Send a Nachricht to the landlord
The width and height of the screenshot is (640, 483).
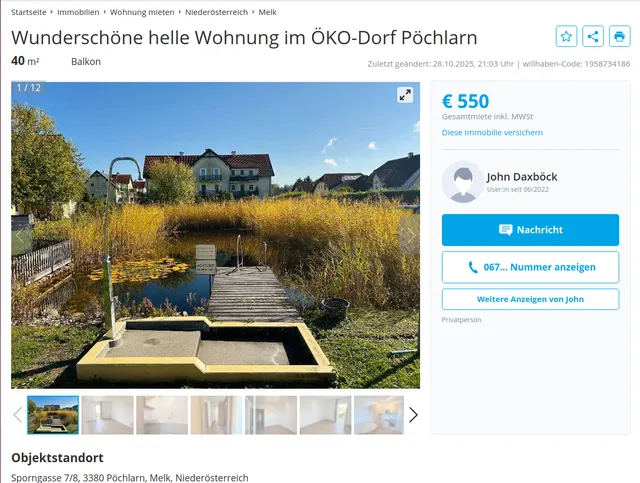pos(530,230)
